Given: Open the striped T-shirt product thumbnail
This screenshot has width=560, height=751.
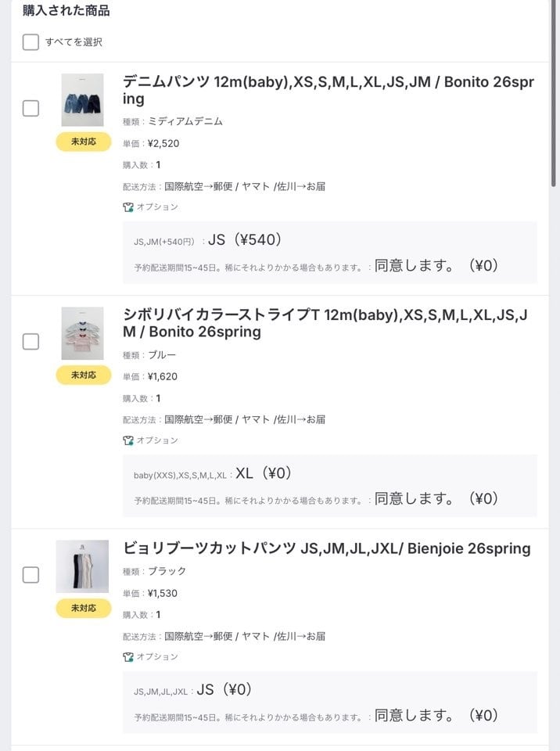Looking at the screenshot, I should point(82,333).
